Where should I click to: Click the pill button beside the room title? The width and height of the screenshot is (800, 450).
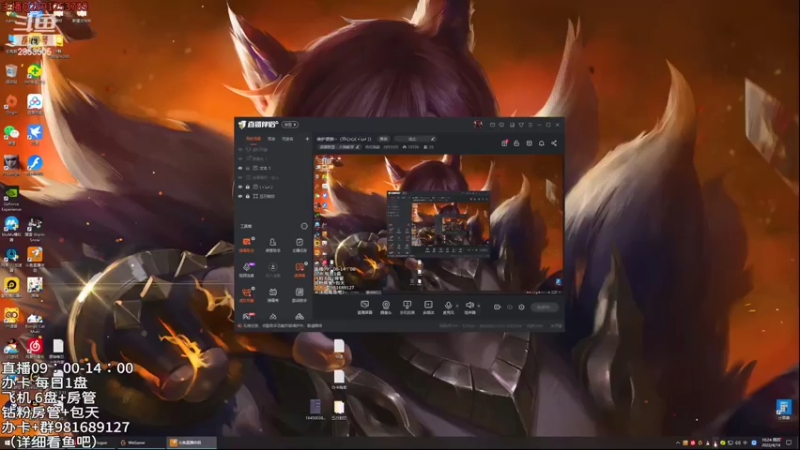point(383,139)
